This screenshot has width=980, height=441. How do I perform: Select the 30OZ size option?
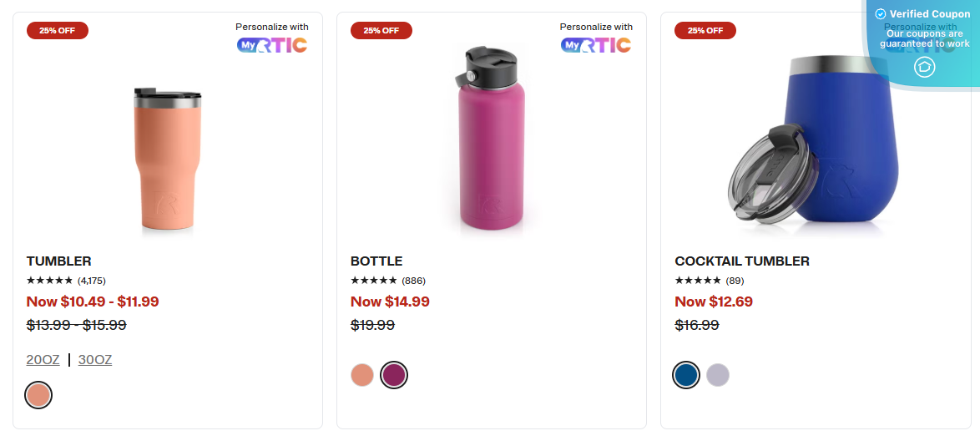point(95,360)
